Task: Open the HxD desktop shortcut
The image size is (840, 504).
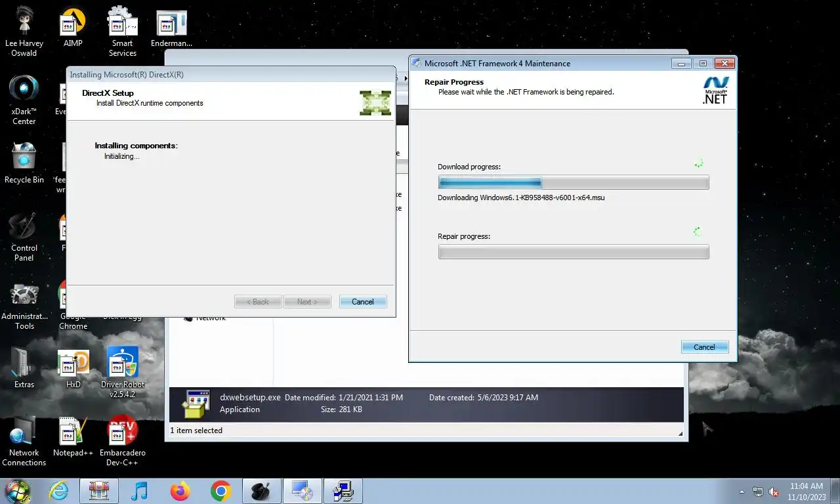Action: coord(73,369)
